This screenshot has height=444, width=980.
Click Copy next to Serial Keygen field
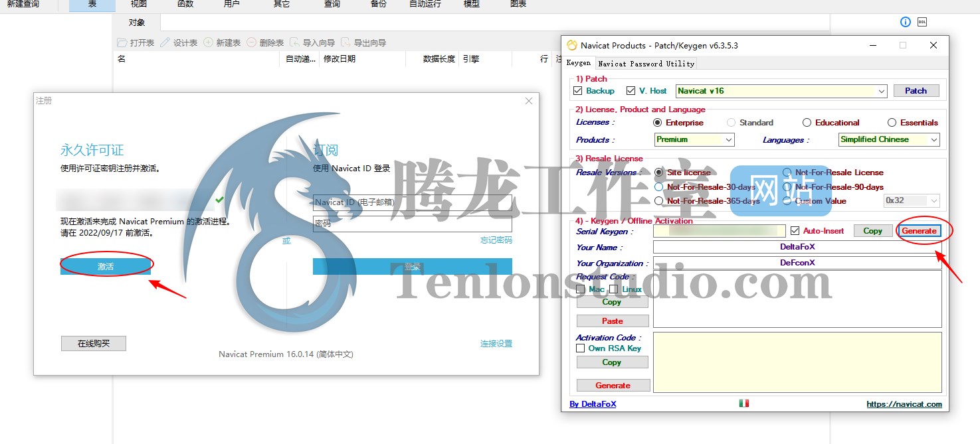coord(872,231)
